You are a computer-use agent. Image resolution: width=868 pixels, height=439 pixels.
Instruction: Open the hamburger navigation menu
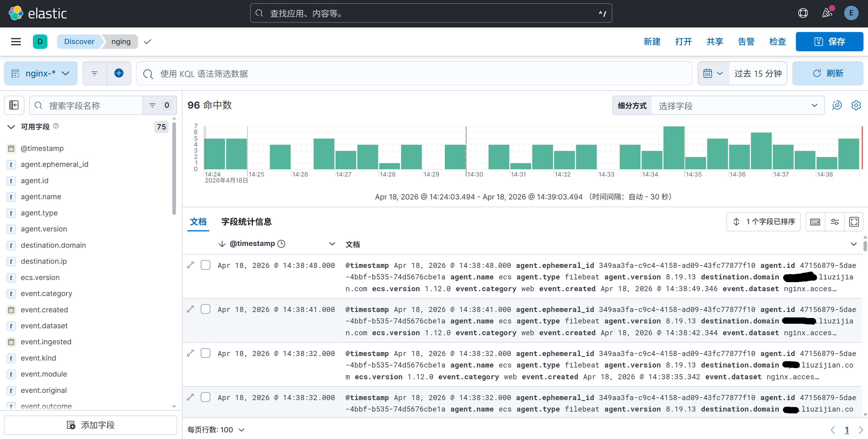[16, 41]
